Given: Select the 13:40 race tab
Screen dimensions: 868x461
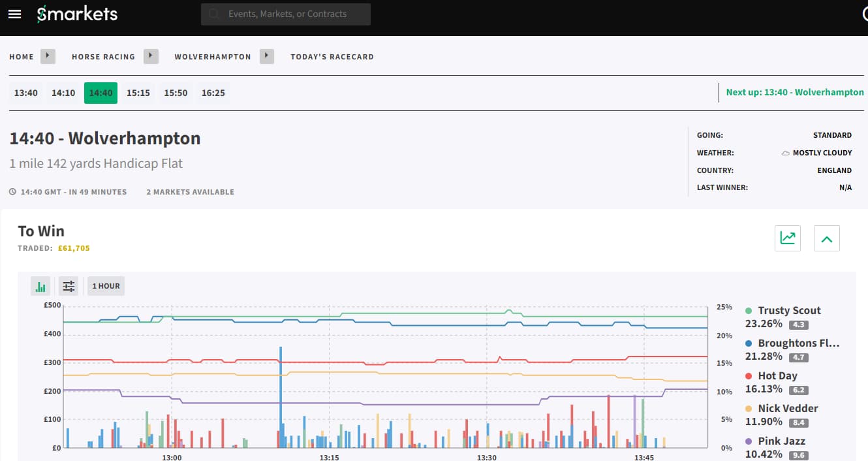Looking at the screenshot, I should point(26,93).
